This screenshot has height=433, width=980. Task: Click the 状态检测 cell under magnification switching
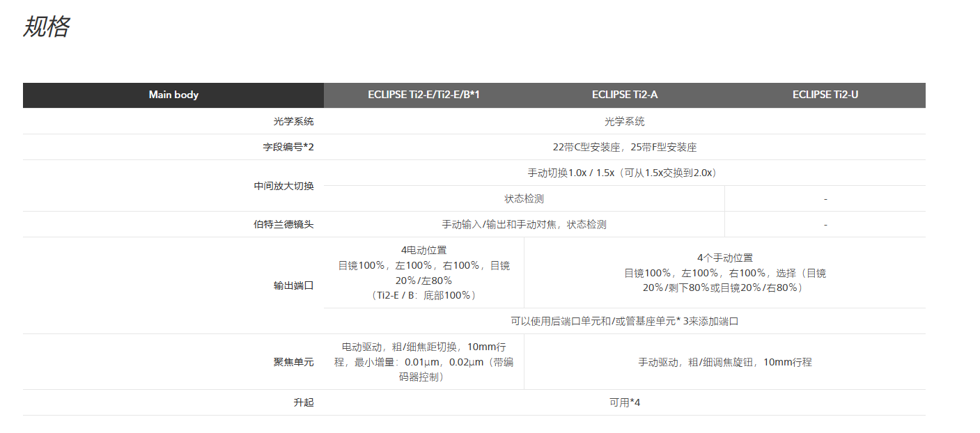coord(524,198)
